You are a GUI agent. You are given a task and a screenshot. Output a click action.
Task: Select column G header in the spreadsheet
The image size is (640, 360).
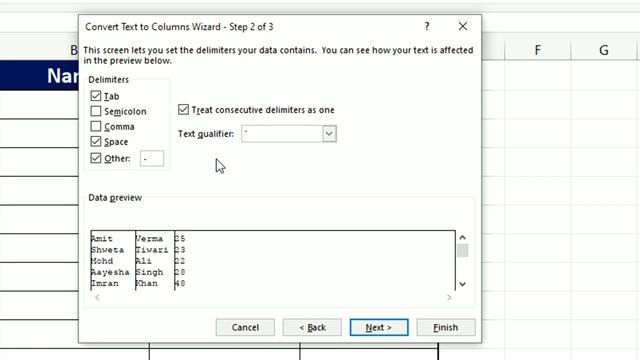click(604, 50)
